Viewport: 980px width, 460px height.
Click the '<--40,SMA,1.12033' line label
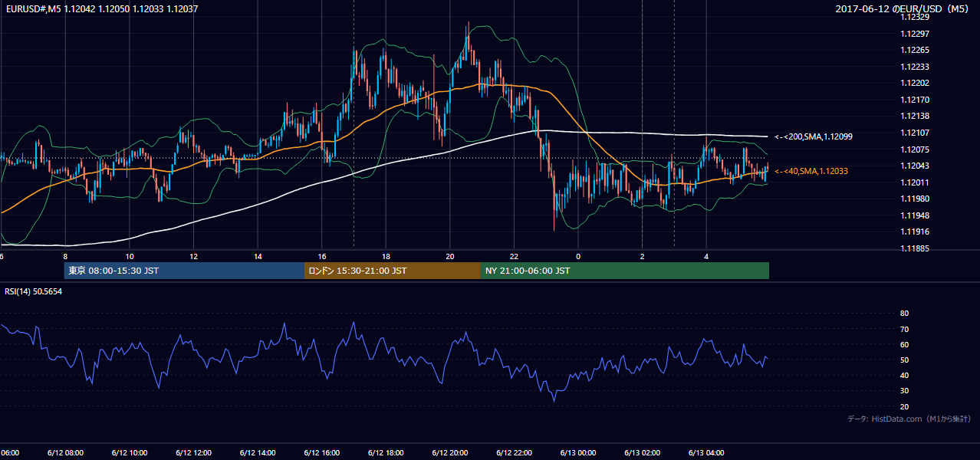(811, 171)
